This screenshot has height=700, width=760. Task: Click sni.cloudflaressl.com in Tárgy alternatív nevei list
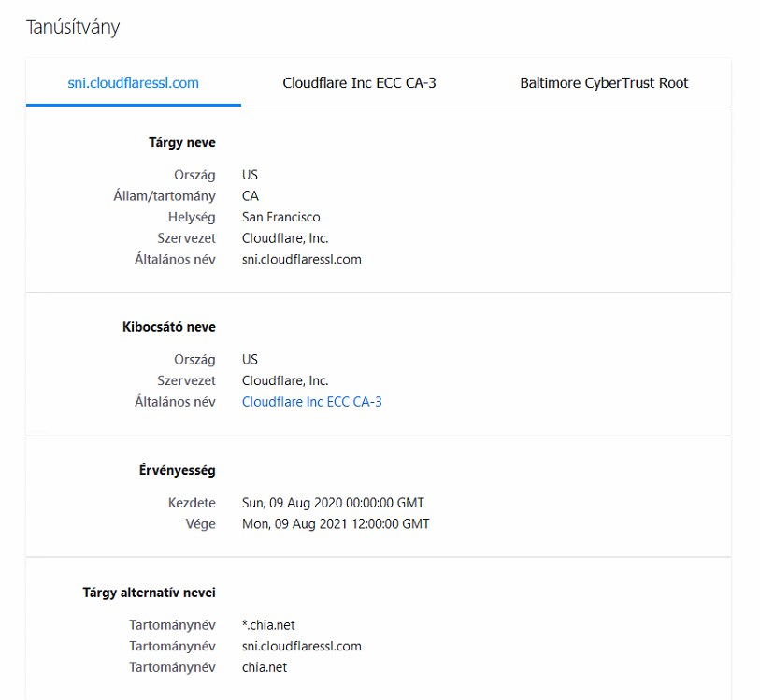pos(302,646)
